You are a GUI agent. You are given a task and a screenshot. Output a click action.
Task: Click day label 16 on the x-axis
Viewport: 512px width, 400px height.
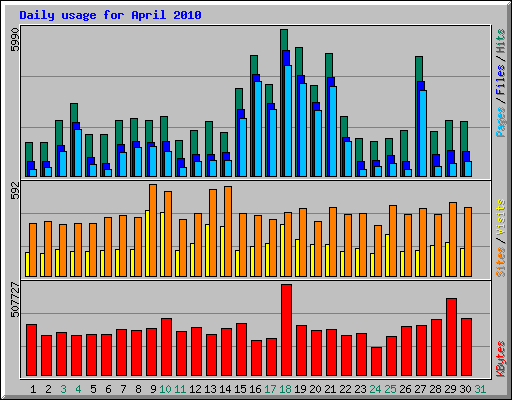click(255, 389)
